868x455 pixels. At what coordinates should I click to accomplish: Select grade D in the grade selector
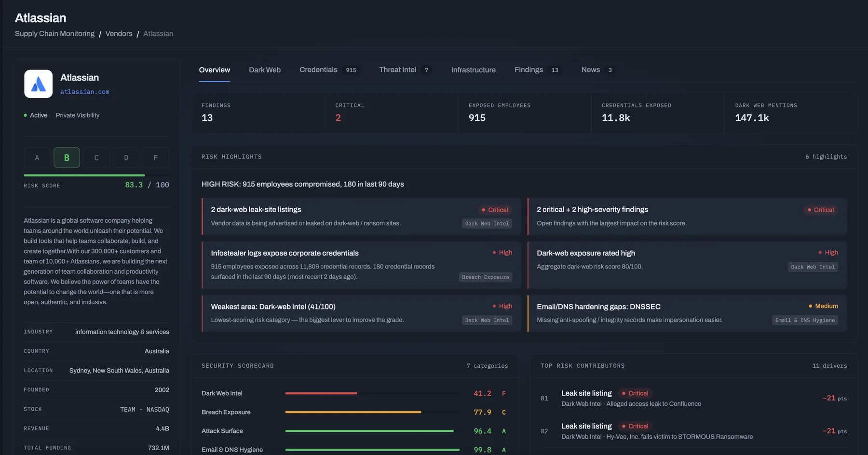tap(126, 158)
